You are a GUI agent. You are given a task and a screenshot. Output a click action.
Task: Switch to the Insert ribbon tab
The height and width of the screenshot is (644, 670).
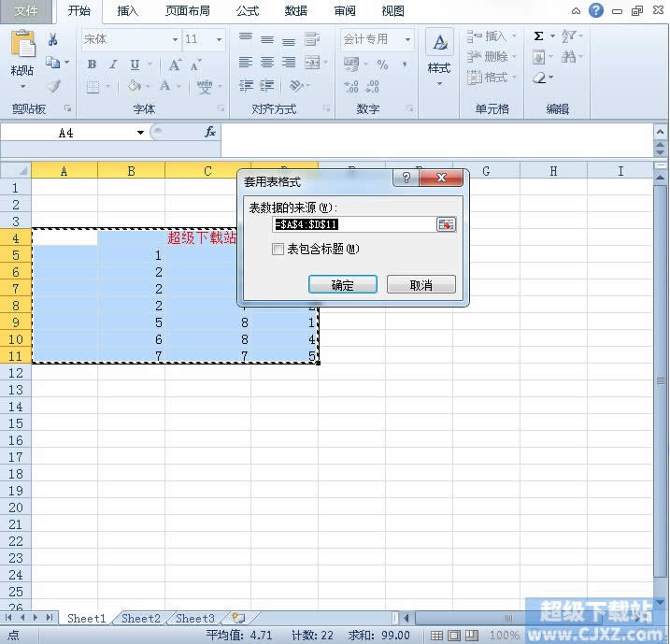tap(128, 11)
